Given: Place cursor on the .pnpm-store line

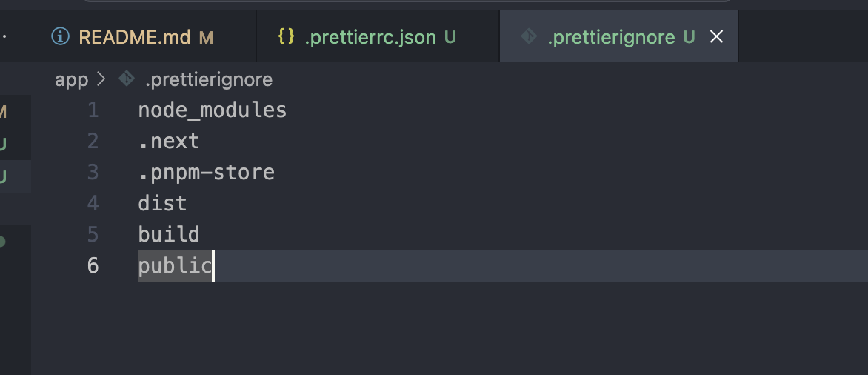Looking at the screenshot, I should (206, 173).
